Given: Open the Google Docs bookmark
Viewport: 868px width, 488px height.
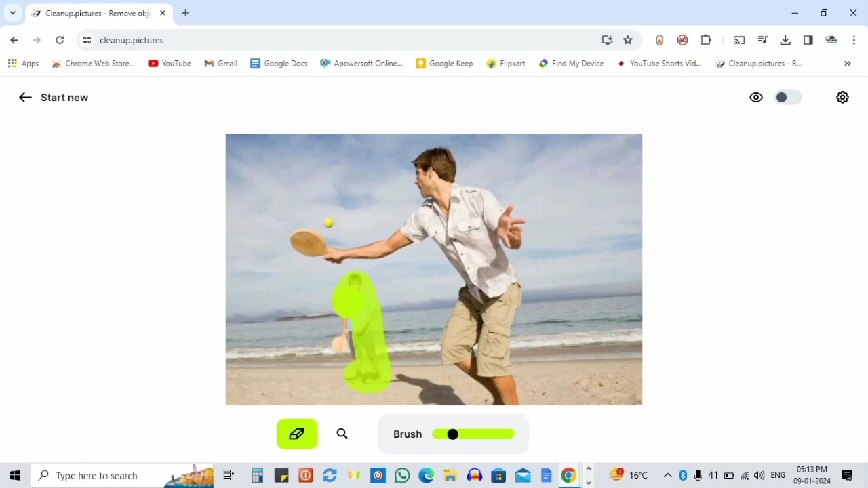Looking at the screenshot, I should click(x=279, y=64).
